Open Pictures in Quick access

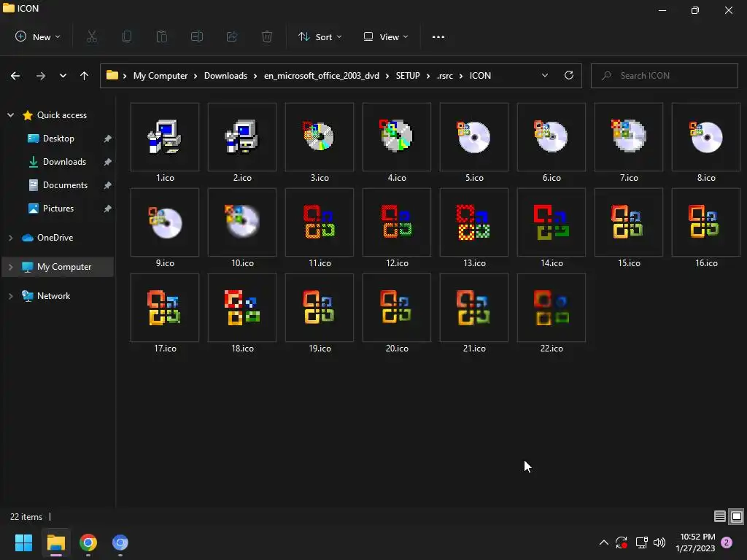57,208
